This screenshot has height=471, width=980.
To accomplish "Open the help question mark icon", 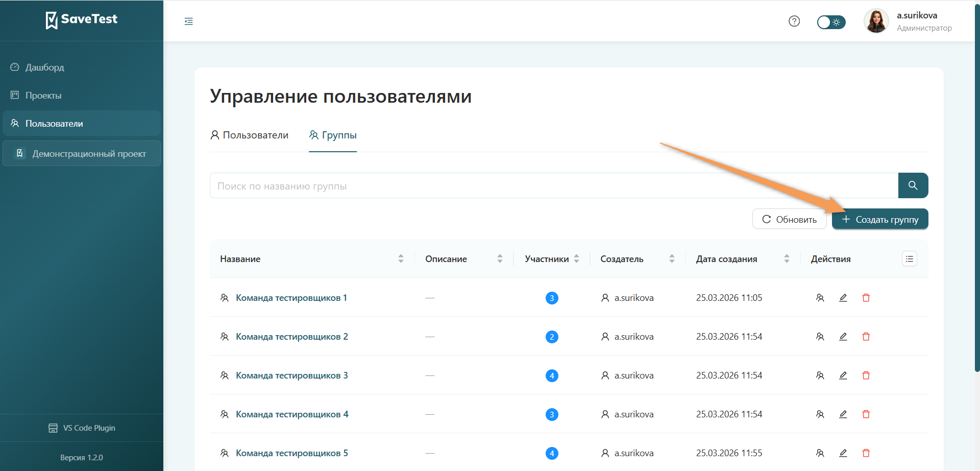I will click(x=794, y=21).
